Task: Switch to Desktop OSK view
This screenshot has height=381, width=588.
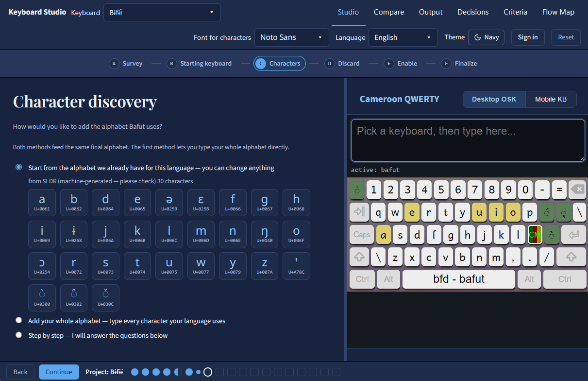Action: pos(494,99)
